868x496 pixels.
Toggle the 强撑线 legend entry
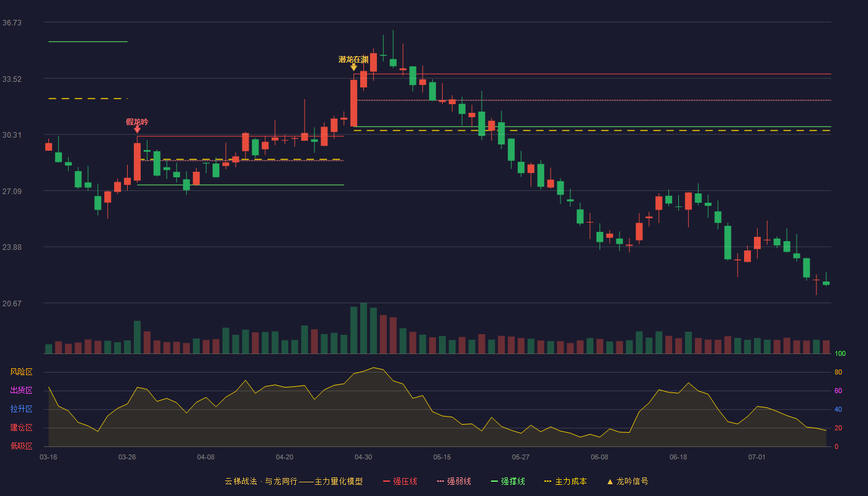pyautogui.click(x=508, y=481)
